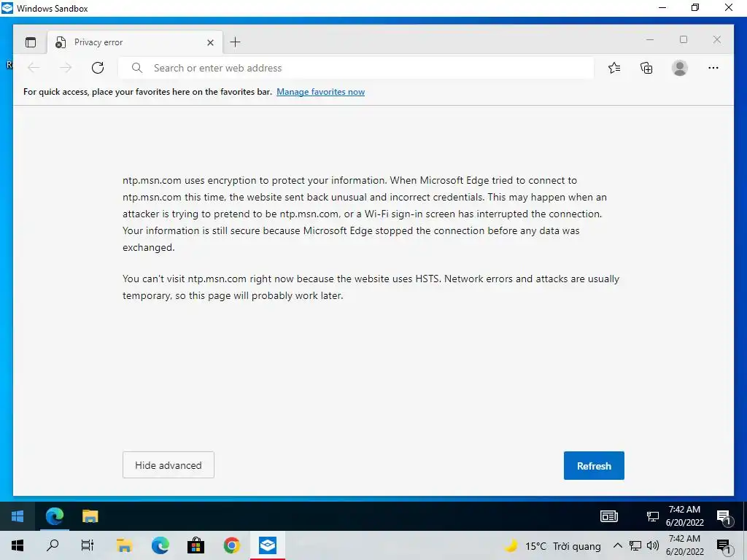
Task: Open Task View on host taskbar
Action: 88,545
